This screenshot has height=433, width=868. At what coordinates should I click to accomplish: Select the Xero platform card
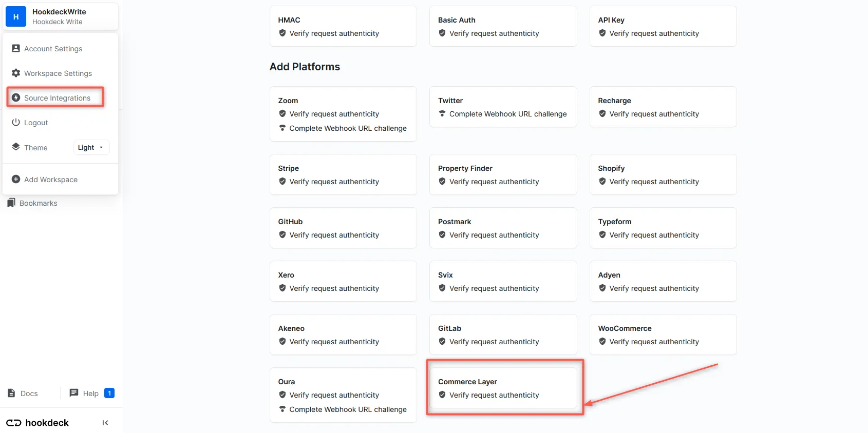(343, 281)
